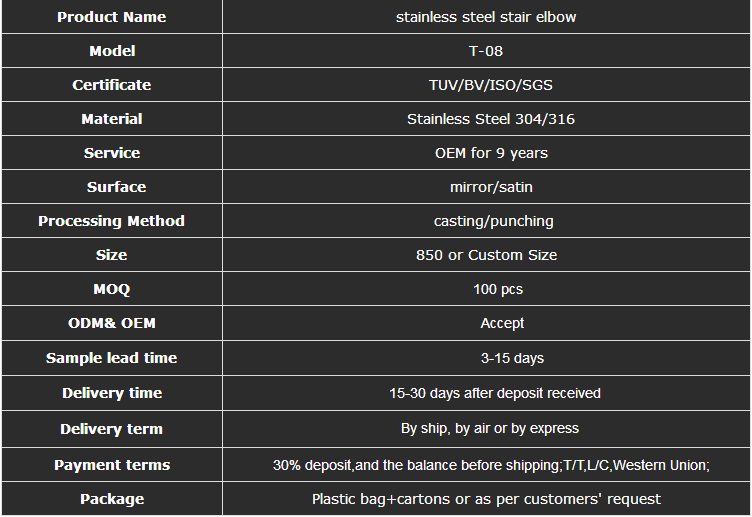The height and width of the screenshot is (517, 752).
Task: Click the "Product Name" header cell
Action: (112, 17)
